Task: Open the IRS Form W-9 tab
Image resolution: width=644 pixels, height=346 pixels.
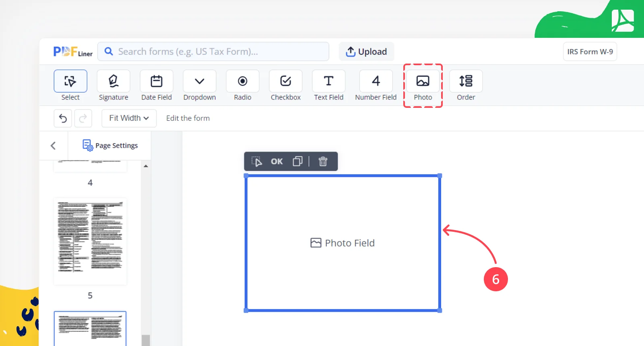Action: coord(590,51)
